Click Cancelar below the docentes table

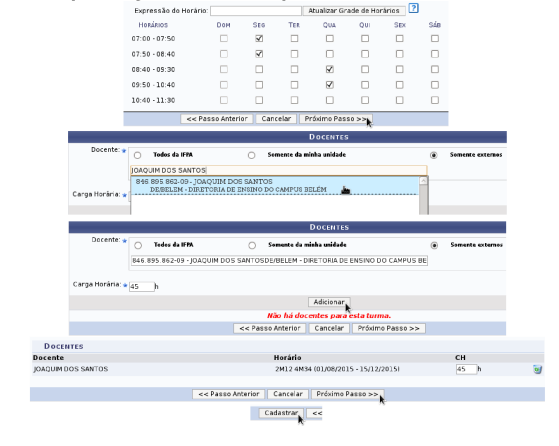[288, 394]
